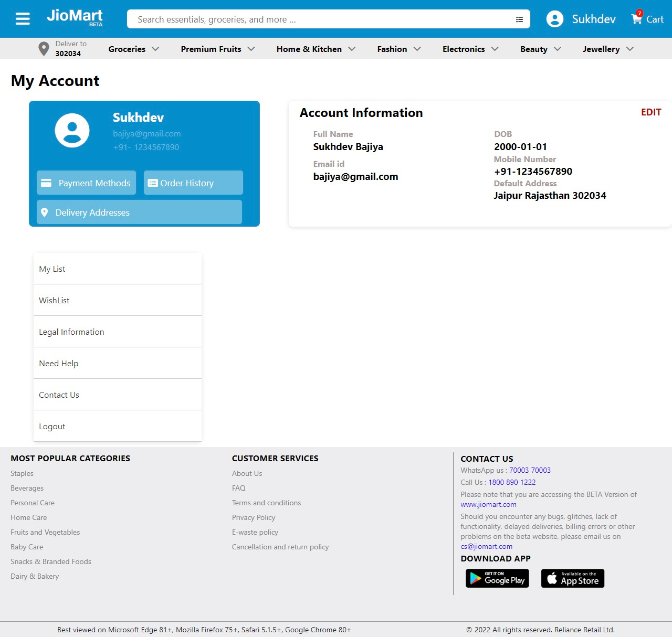Open the hamburger menu icon
The height and width of the screenshot is (637, 672).
click(x=23, y=19)
